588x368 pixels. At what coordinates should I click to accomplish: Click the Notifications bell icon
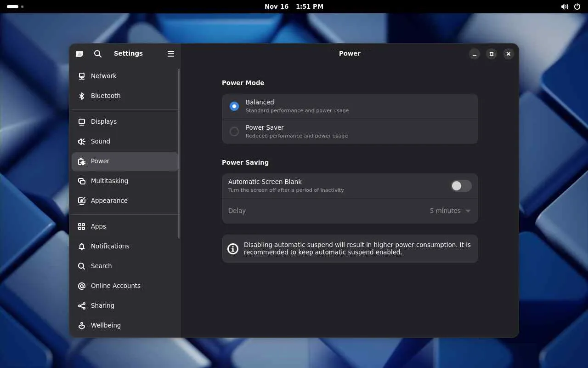pyautogui.click(x=82, y=246)
